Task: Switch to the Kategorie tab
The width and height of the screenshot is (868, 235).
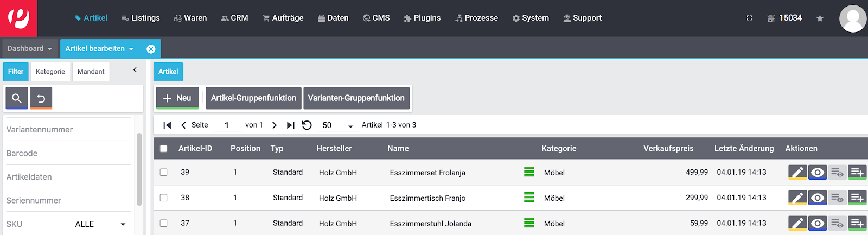Action: tap(50, 72)
